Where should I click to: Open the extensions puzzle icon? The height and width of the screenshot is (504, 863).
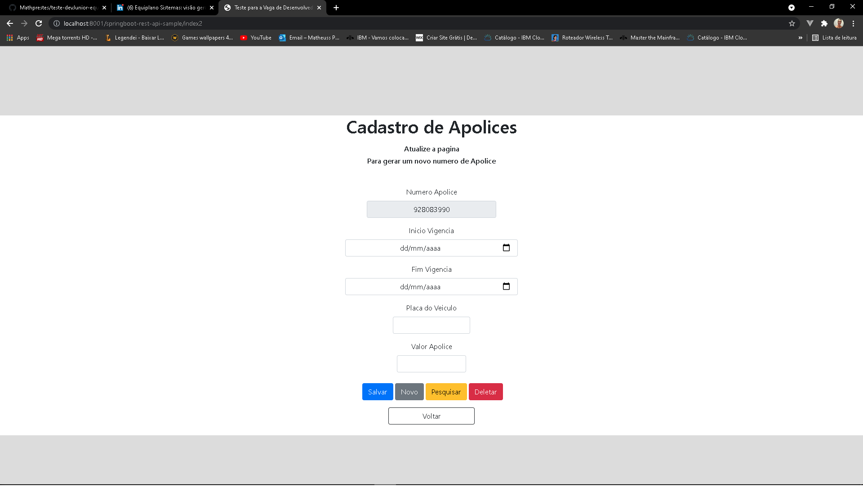point(824,23)
